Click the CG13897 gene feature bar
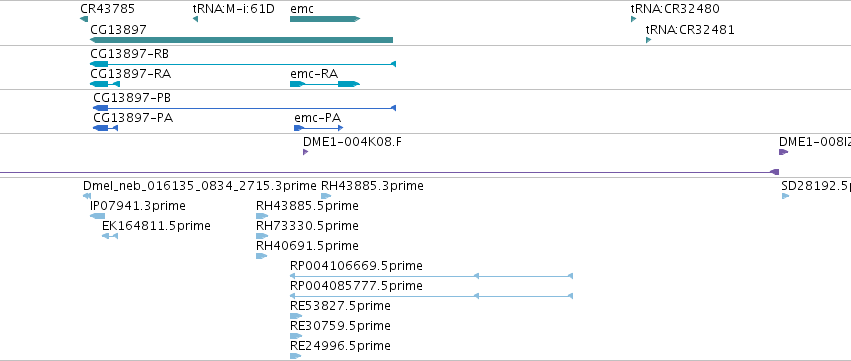 (x=242, y=40)
